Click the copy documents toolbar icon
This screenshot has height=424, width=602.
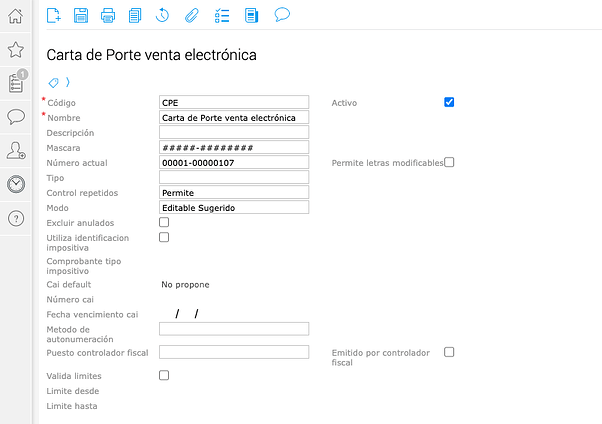tap(135, 16)
